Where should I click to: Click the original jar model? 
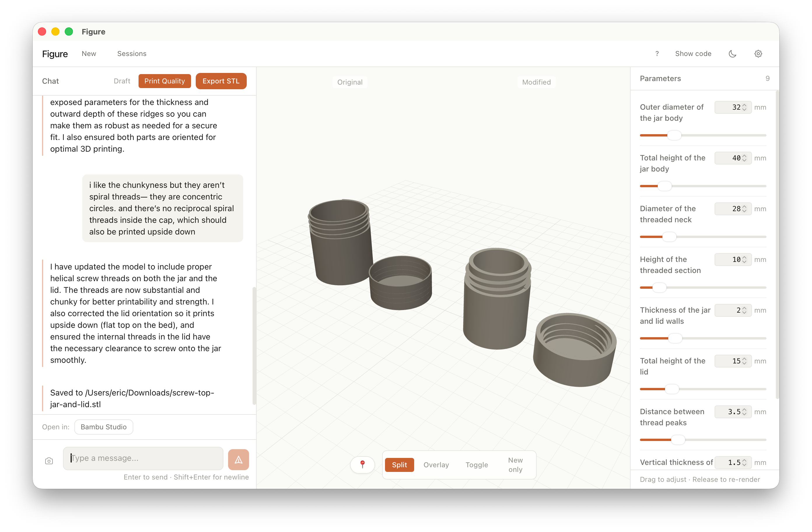click(340, 242)
